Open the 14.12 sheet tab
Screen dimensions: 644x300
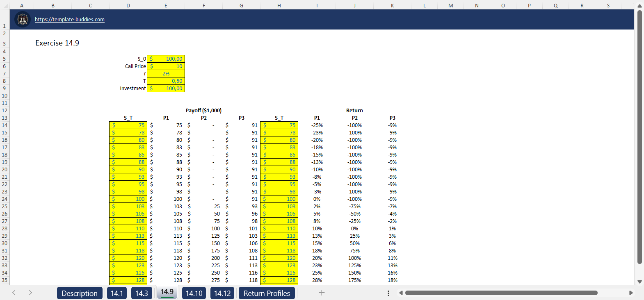[x=222, y=293]
